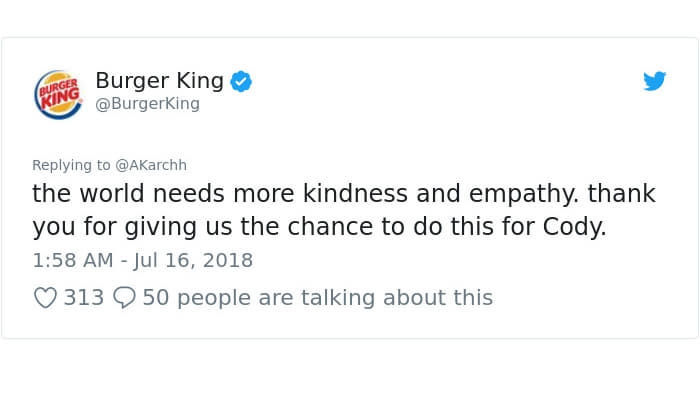The width and height of the screenshot is (700, 400).
Task: Open the @AKarchh mention link
Action: pyautogui.click(x=151, y=165)
